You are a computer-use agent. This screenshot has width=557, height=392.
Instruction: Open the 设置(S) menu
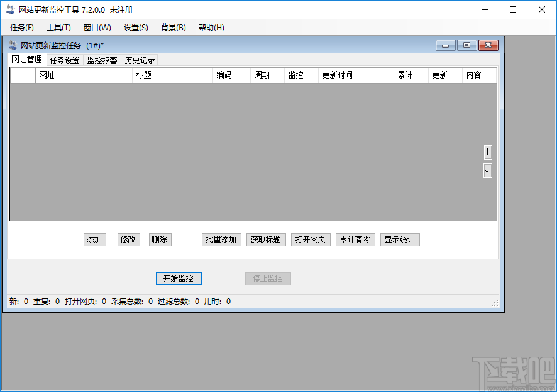pyautogui.click(x=135, y=27)
